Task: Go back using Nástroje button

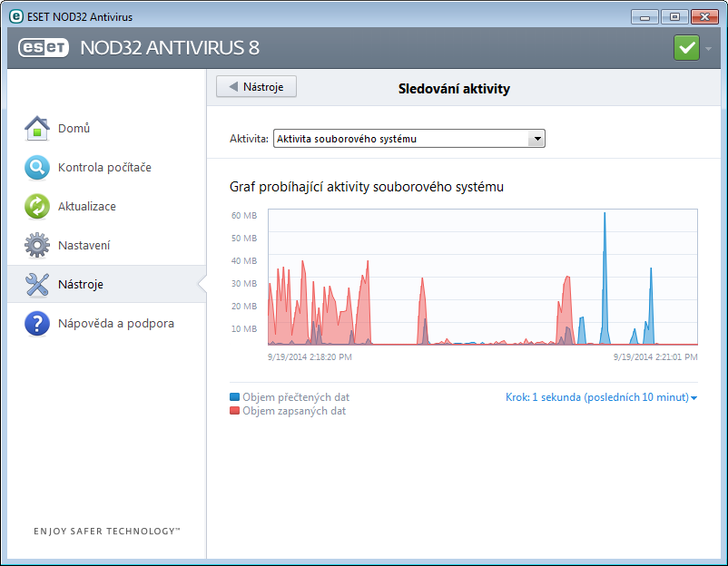Action: coord(256,87)
